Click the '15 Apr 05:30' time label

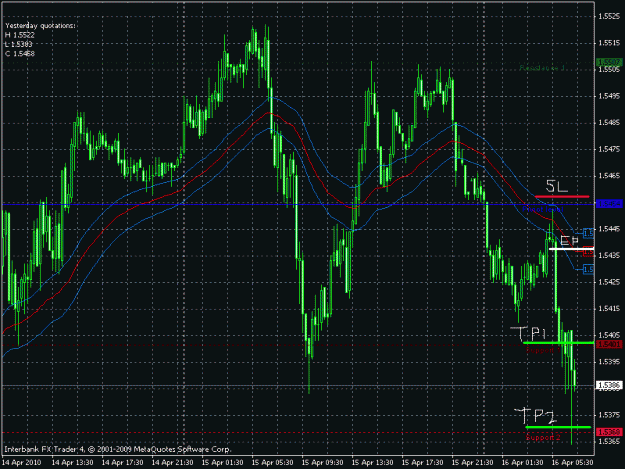(273, 463)
